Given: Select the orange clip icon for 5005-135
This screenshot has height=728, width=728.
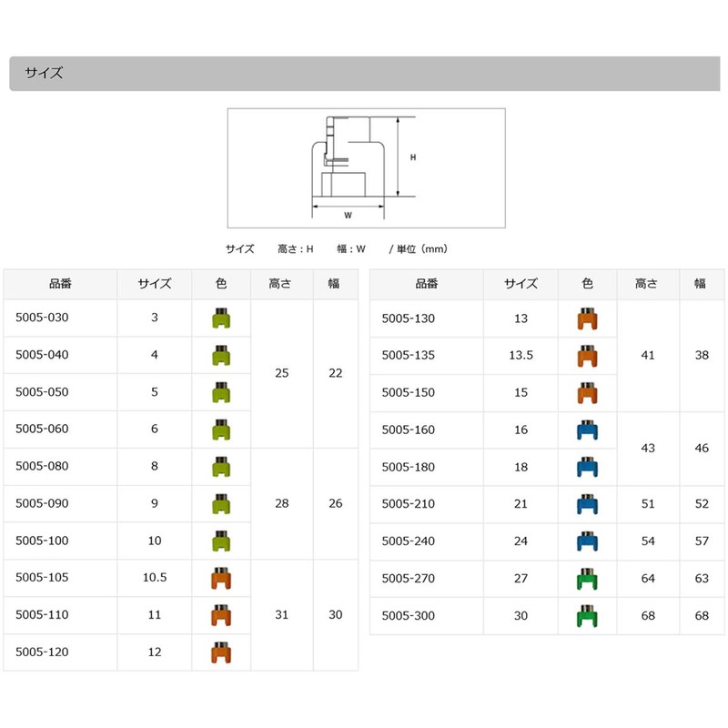Looking at the screenshot, I should pyautogui.click(x=587, y=356).
